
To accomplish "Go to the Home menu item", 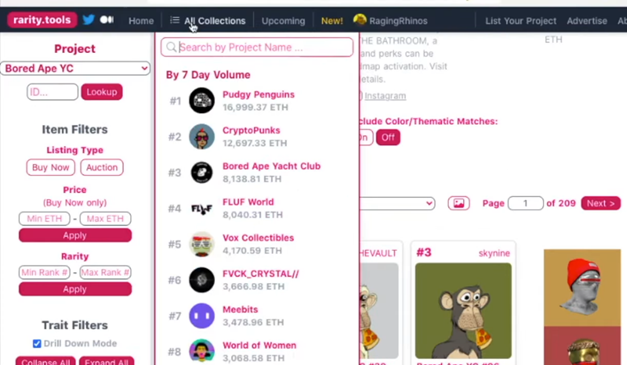I will (x=141, y=21).
